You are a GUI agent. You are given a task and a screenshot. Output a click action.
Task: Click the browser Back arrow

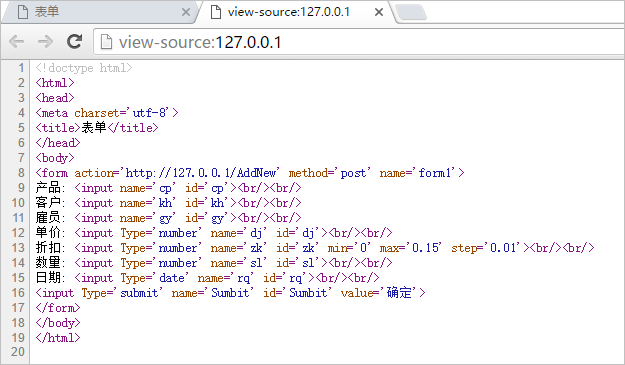pyautogui.click(x=16, y=41)
